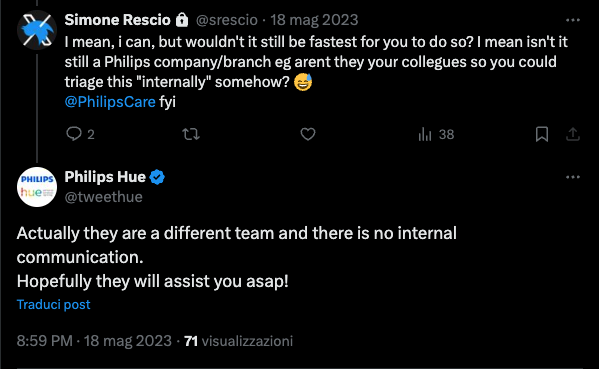Share Simone Rescio's tweet
The image size is (599, 369).
tap(573, 134)
